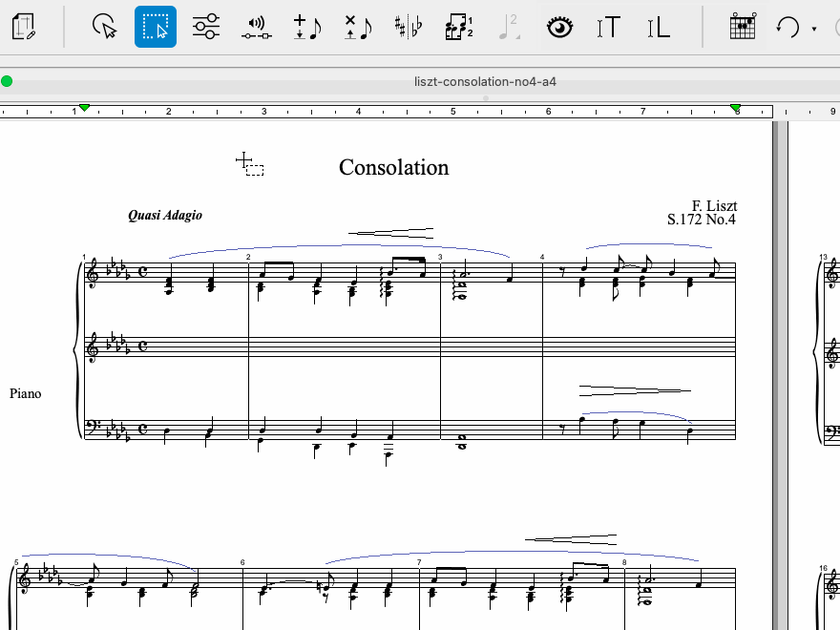This screenshot has height=630, width=840.
Task: Expand the undo history dropdown arrow
Action: click(814, 29)
